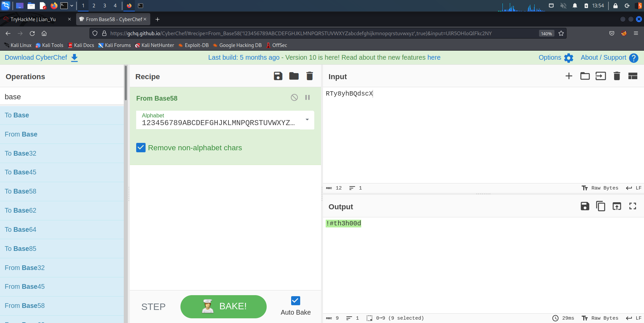This screenshot has width=644, height=323.
Task: Select To Base64 operation
Action: (x=20, y=229)
